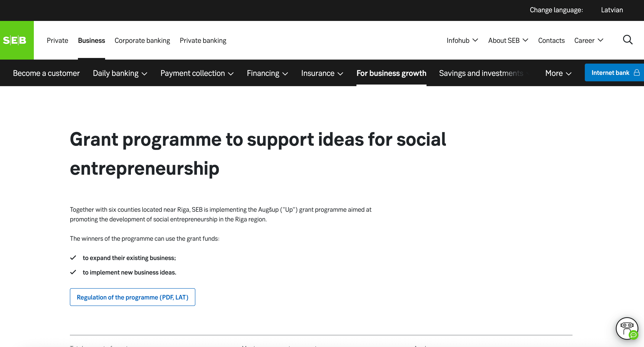
Task: Go to Become a customer
Action: (46, 73)
